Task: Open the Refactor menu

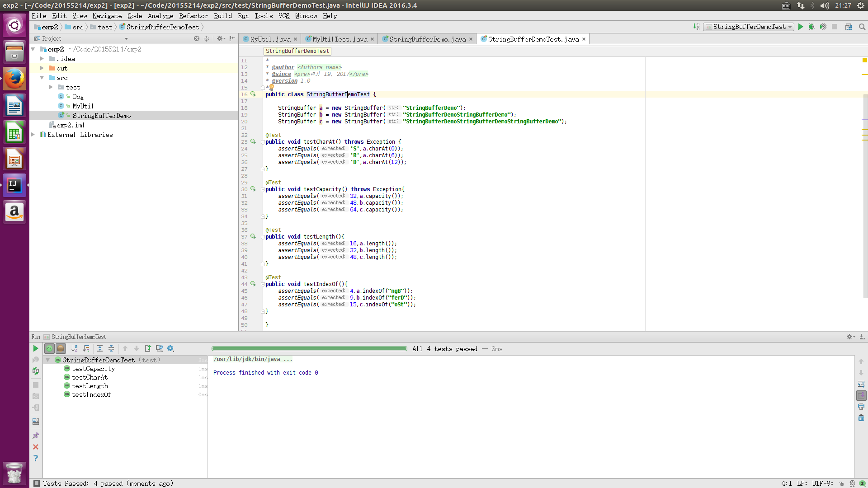Action: [193, 16]
